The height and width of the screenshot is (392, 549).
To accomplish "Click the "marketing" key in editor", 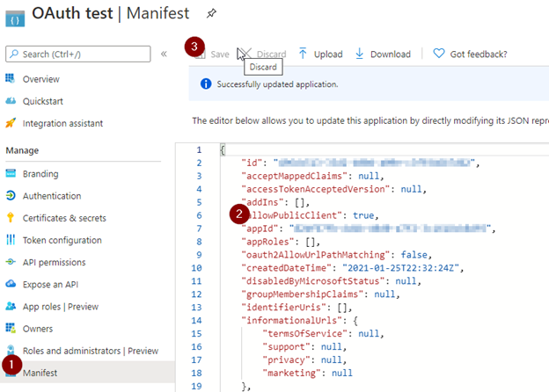I will coord(292,374).
